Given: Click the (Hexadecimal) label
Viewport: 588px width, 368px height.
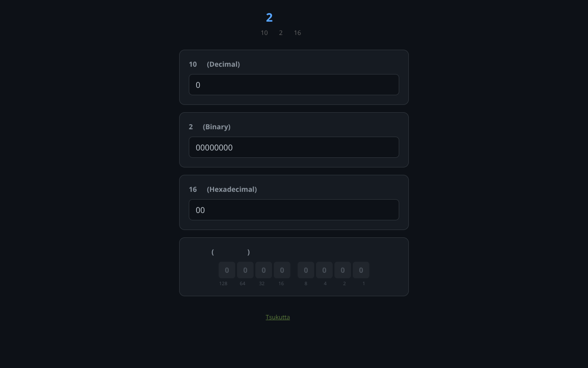Looking at the screenshot, I should [232, 189].
